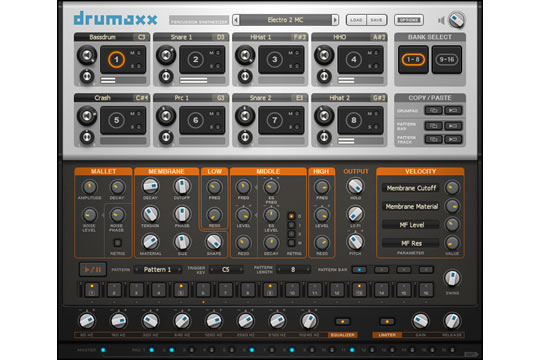Select the fourth Pattern Bar button
Viewport: 540px width, 360px height.
(x=426, y=269)
